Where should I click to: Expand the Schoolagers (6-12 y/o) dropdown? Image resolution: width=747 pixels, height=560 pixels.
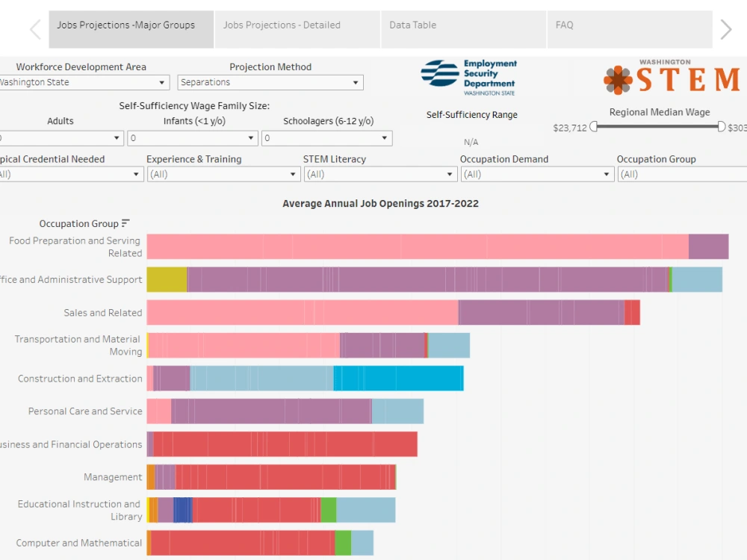[327, 138]
